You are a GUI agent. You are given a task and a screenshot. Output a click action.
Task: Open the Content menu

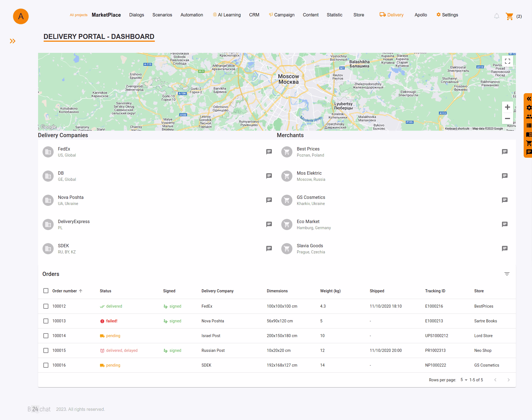[310, 15]
